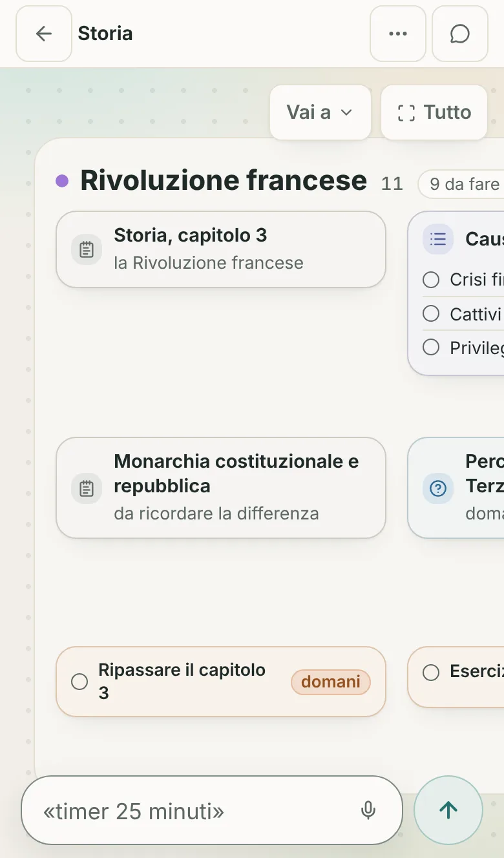Check the Crisi item circle
This screenshot has height=858, width=504.
tap(431, 280)
